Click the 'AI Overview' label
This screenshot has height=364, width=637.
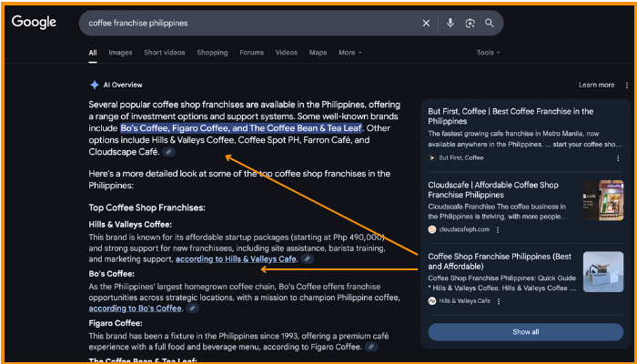pyautogui.click(x=123, y=85)
